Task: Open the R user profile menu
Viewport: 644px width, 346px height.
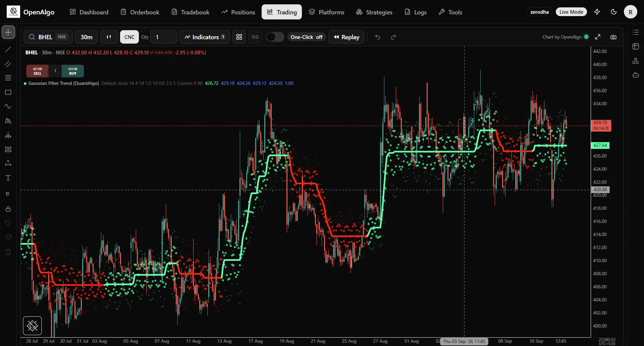Action: point(631,12)
